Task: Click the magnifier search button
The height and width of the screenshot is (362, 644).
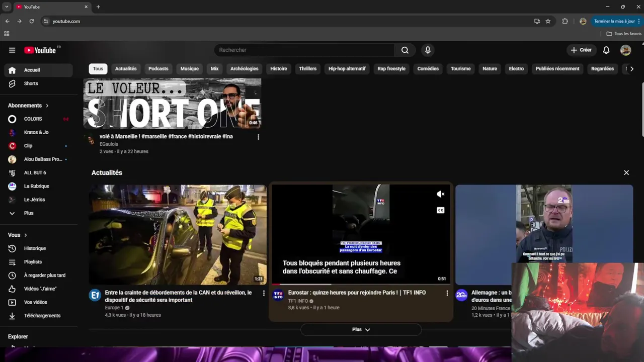Action: (405, 50)
